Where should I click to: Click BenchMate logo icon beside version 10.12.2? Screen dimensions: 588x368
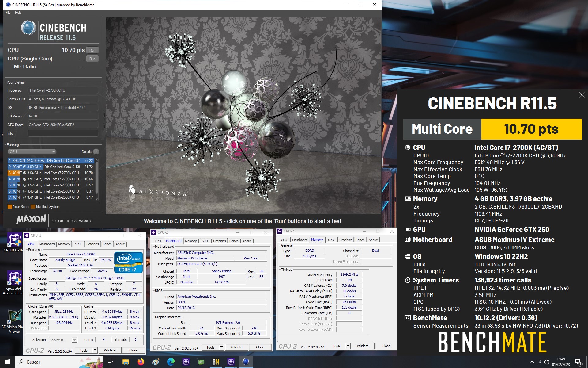point(408,318)
